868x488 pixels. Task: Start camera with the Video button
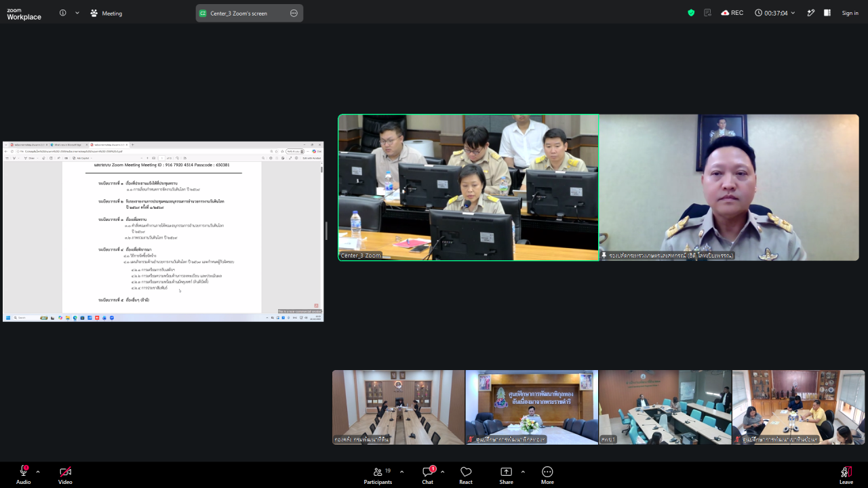point(65,475)
